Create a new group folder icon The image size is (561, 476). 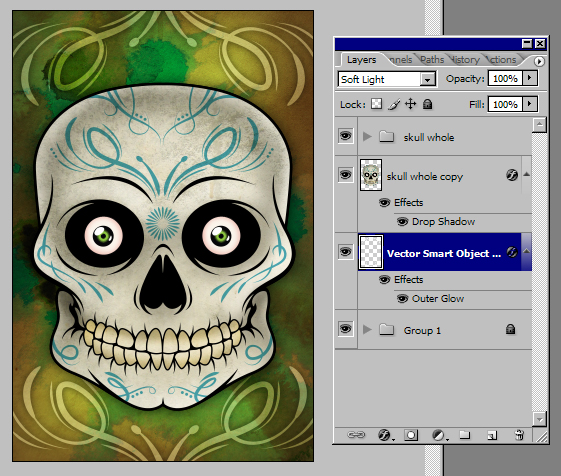[465, 435]
